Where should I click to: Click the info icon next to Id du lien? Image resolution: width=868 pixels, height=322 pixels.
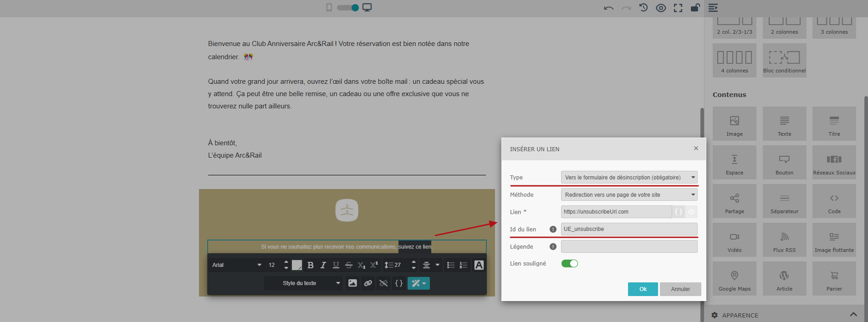point(553,230)
